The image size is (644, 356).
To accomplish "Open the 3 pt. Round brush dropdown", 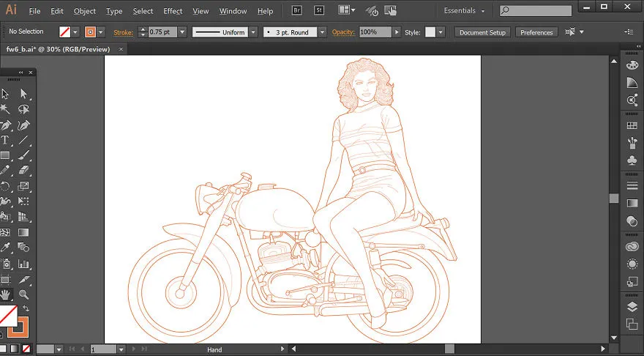I will point(323,32).
